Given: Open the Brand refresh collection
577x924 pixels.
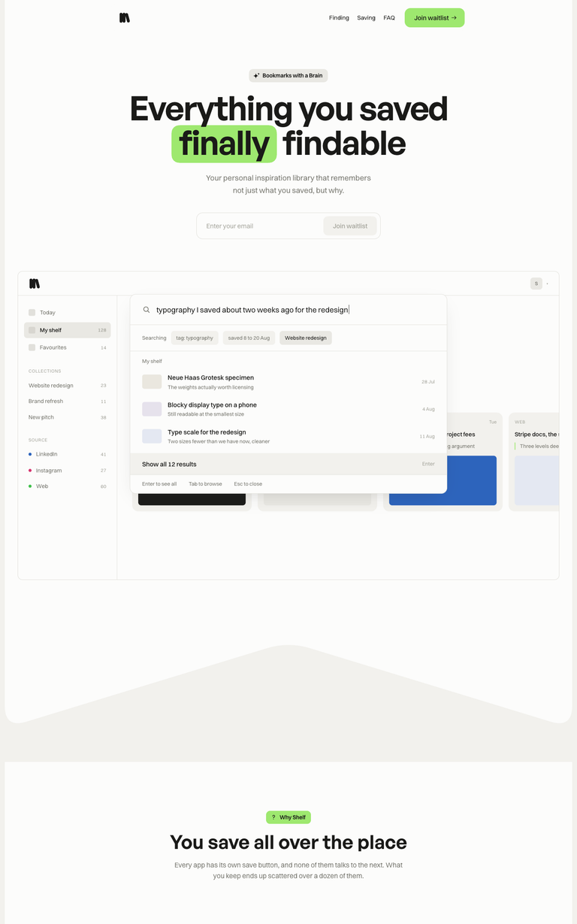Looking at the screenshot, I should 68,401.
